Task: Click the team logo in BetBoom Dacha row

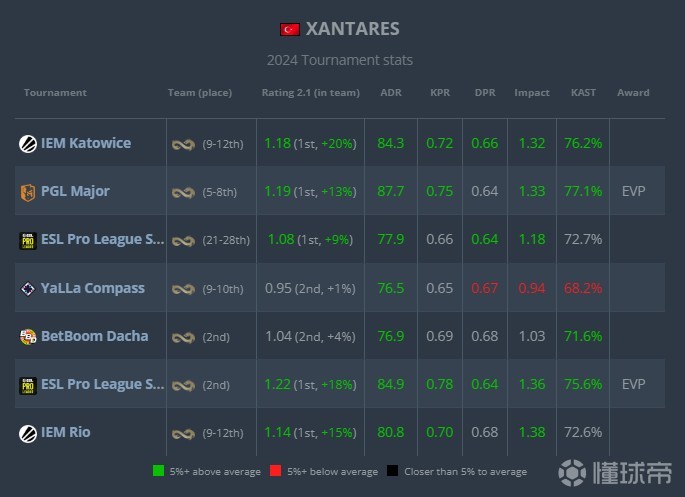Action: [x=182, y=337]
